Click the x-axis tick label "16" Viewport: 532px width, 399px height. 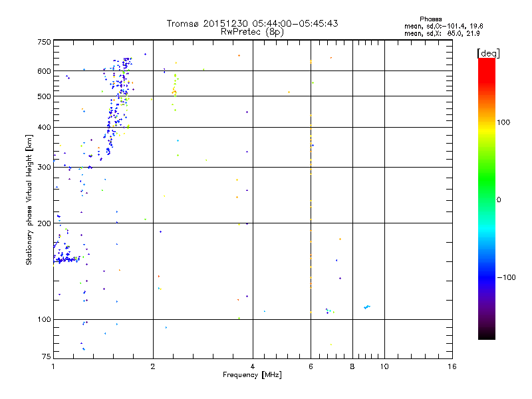pyautogui.click(x=452, y=366)
